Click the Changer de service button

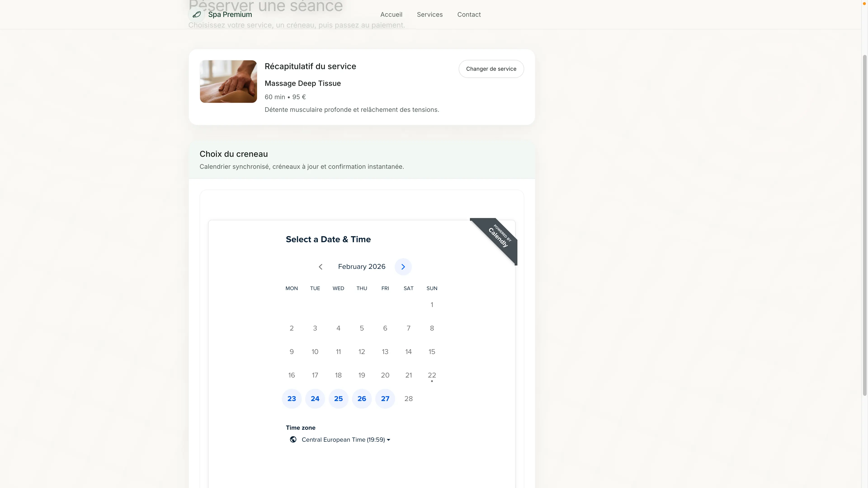tap(491, 69)
